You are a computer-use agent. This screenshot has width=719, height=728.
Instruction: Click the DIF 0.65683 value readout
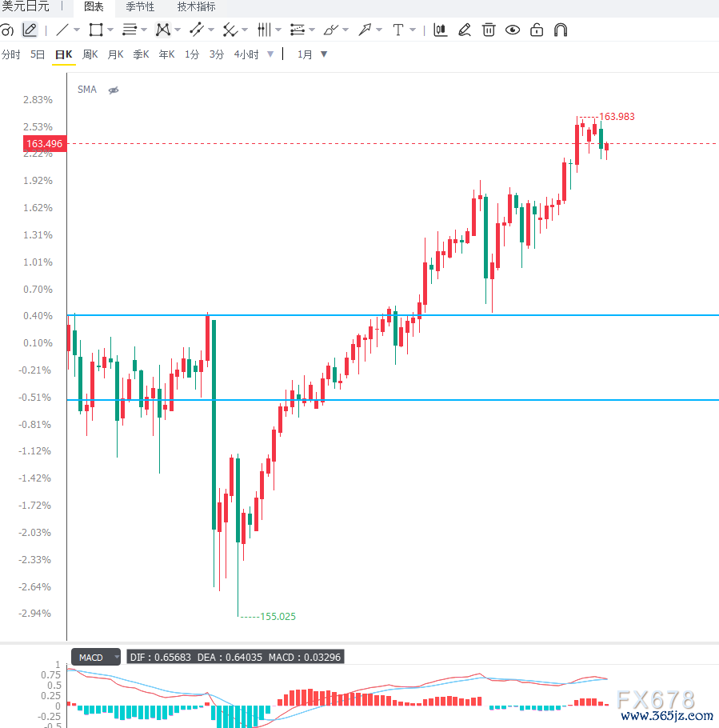coord(161,658)
